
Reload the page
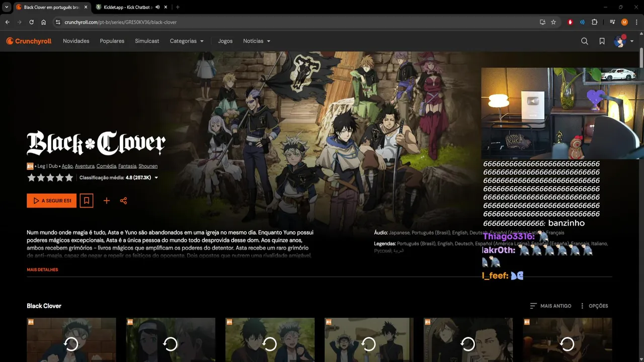32,22
